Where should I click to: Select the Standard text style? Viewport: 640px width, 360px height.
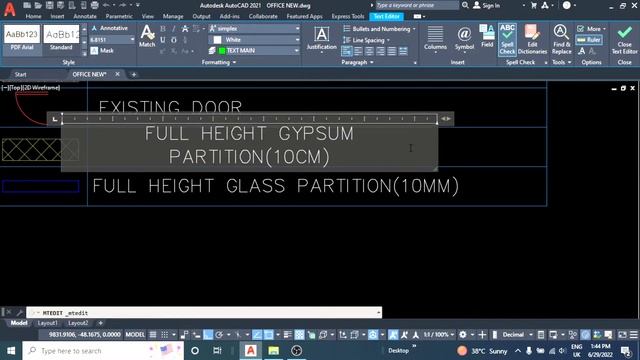61,38
